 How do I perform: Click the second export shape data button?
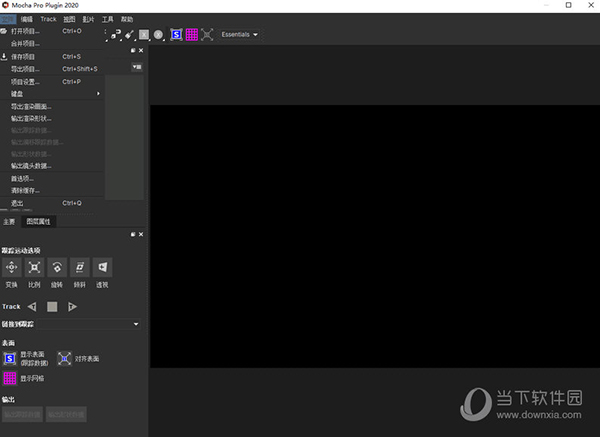[66, 414]
